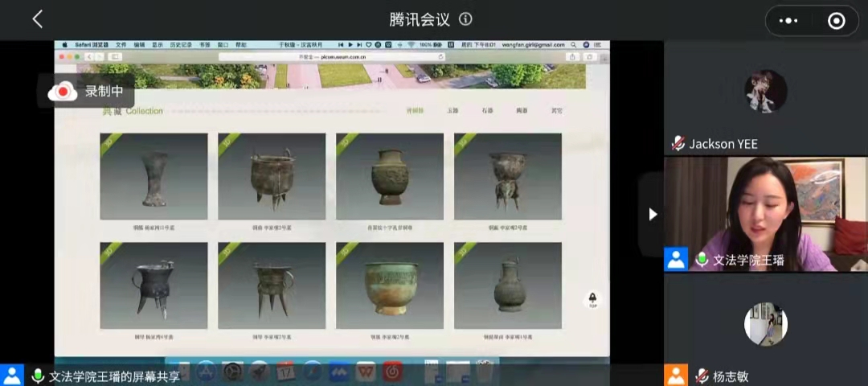Viewport: 868px width, 386px height.
Task: Click 文法学院王瑶's green microphone icon
Action: click(702, 260)
